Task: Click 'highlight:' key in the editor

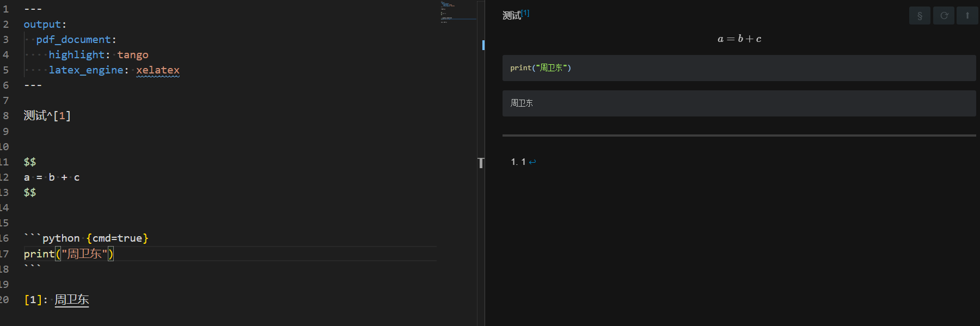Action: point(79,55)
